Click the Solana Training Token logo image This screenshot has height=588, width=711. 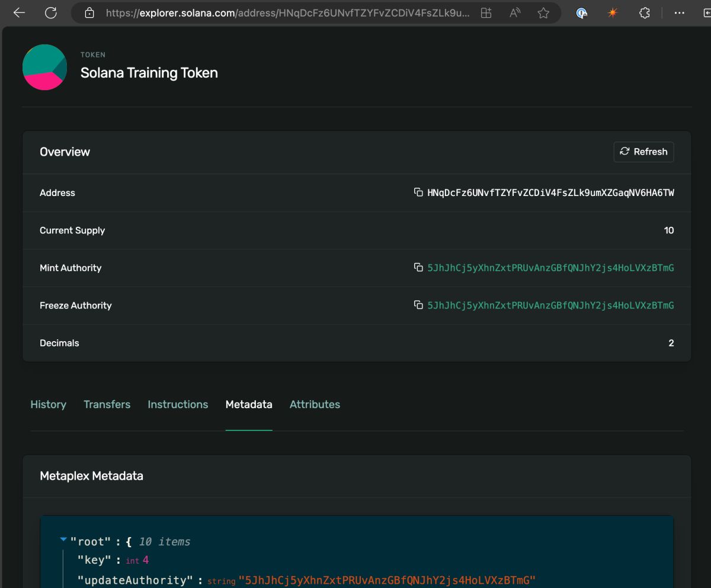pyautogui.click(x=44, y=67)
